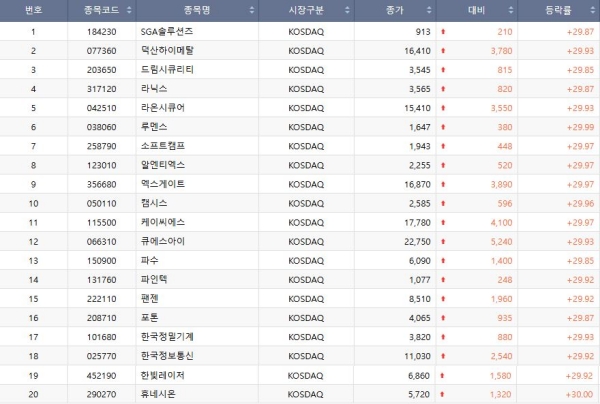Select stock name 알엔티엑스
600x404 pixels.
[163, 165]
